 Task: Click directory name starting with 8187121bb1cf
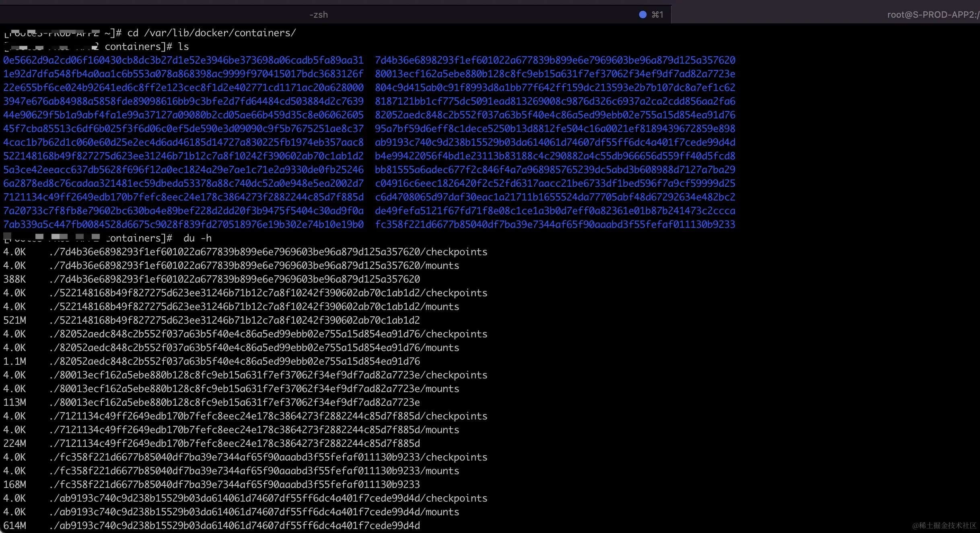point(555,101)
